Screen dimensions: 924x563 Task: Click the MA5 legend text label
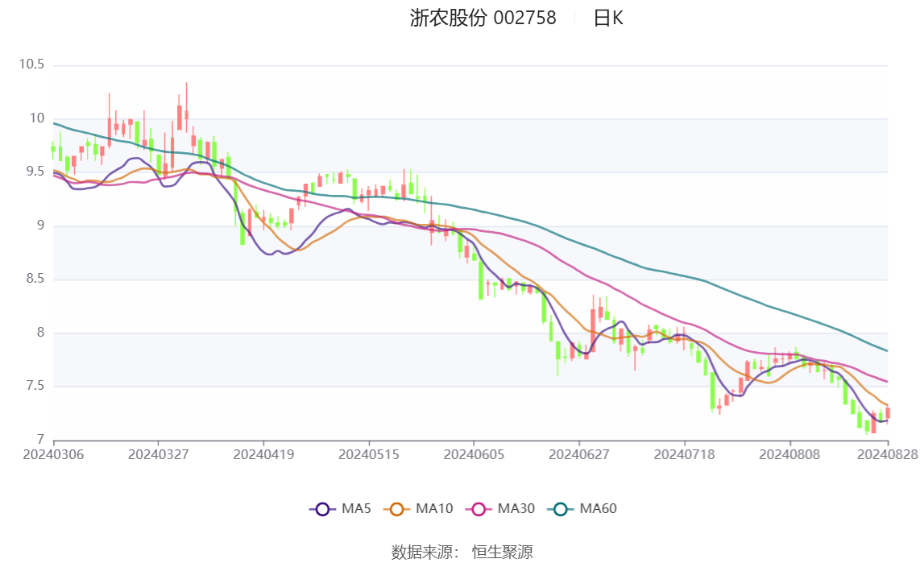pos(356,509)
